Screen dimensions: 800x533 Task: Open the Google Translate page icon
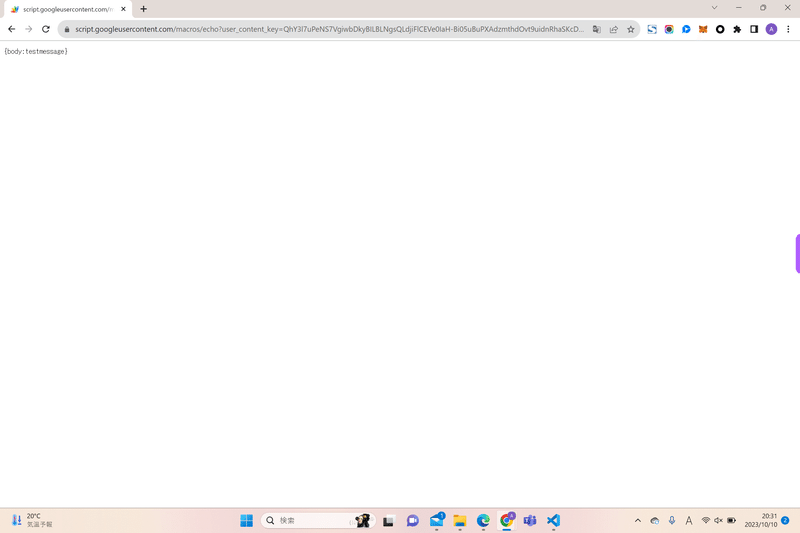click(x=596, y=29)
